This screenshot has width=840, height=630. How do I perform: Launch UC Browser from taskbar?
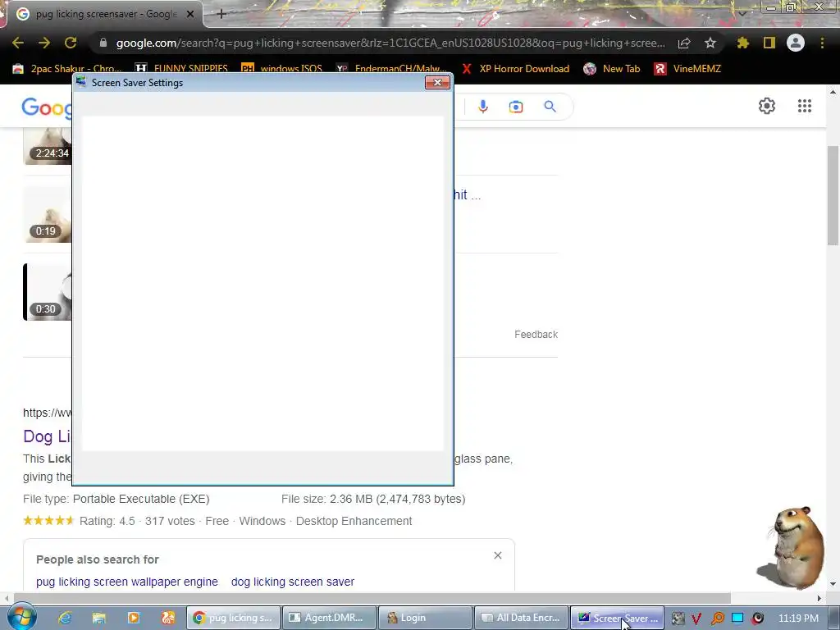(167, 619)
